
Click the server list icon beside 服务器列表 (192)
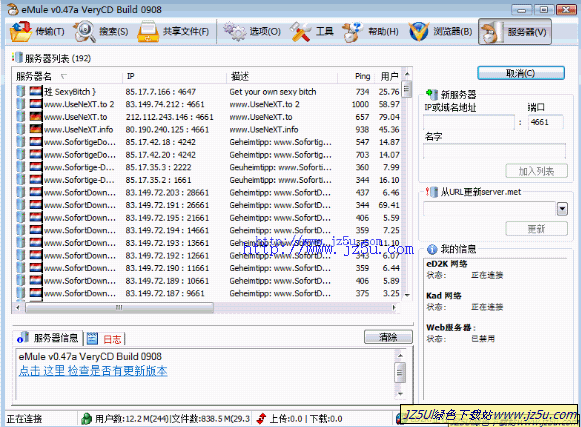[17, 57]
